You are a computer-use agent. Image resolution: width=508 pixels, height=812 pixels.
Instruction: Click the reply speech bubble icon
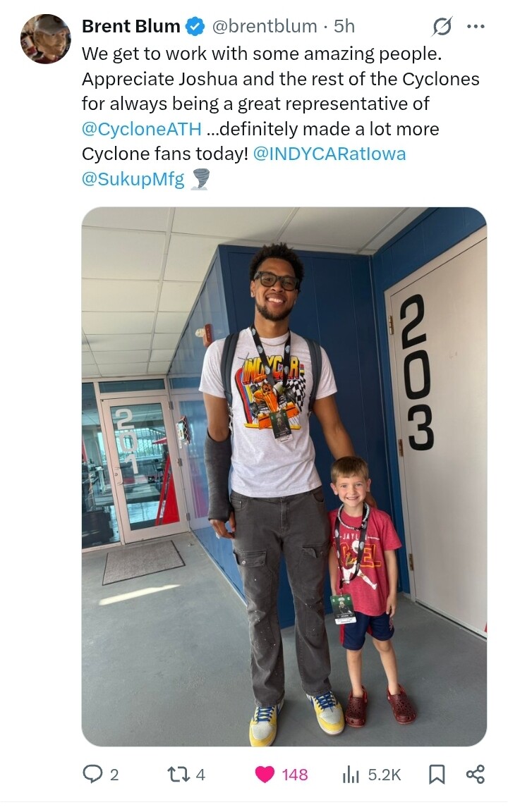click(x=92, y=774)
